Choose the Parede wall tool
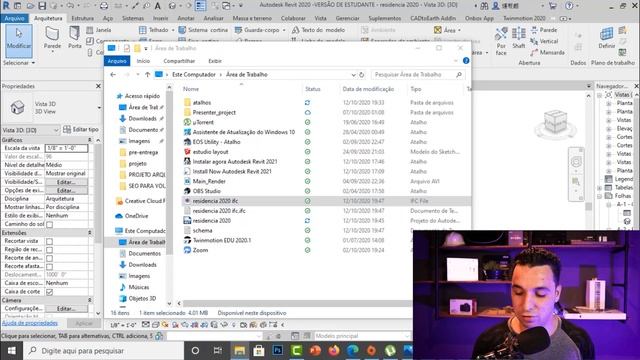This screenshot has height=360, width=640. point(52,38)
